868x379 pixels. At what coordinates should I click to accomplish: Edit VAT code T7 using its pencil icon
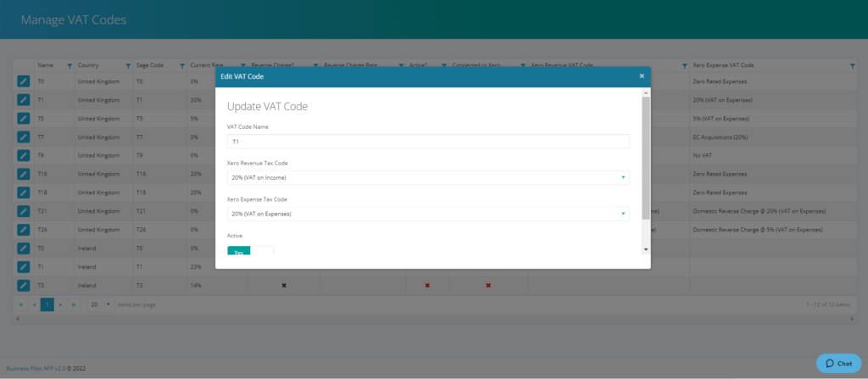click(x=23, y=137)
